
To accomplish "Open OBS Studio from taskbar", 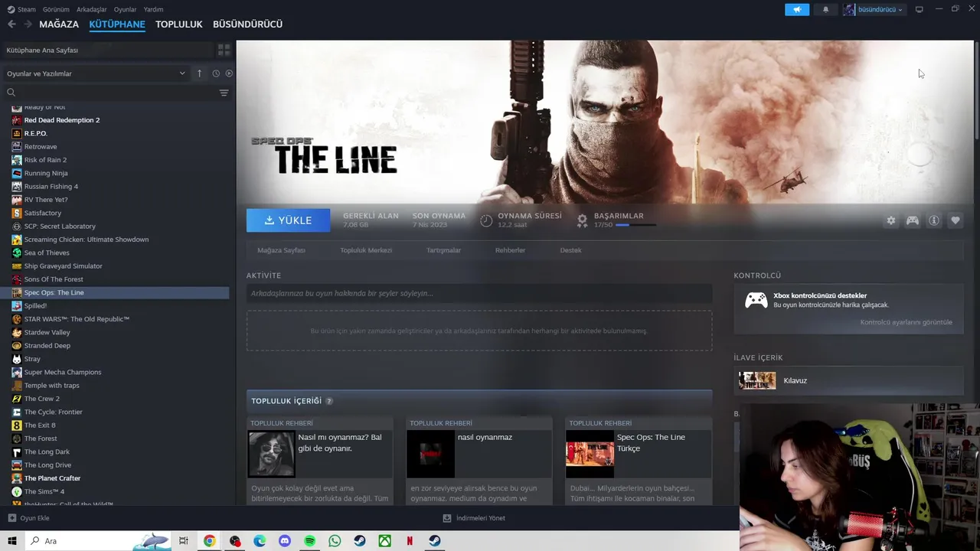I will coord(235,541).
